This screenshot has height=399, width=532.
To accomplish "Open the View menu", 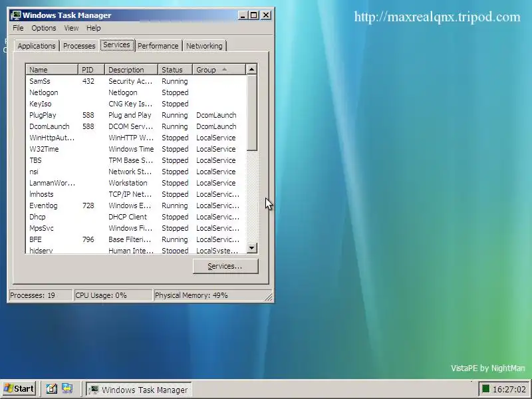I will [x=71, y=28].
